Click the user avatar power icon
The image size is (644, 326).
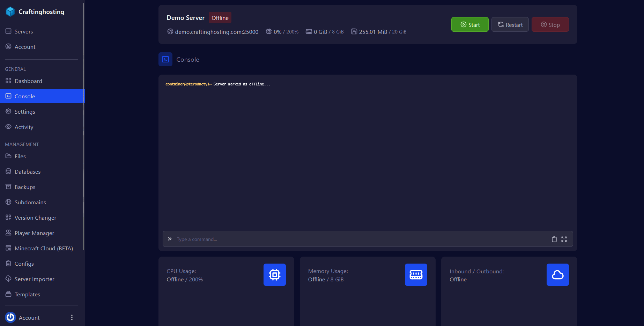(x=10, y=317)
